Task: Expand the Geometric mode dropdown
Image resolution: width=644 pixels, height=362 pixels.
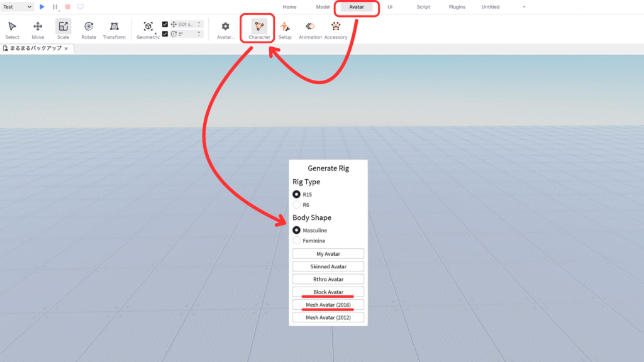Action: tap(148, 29)
